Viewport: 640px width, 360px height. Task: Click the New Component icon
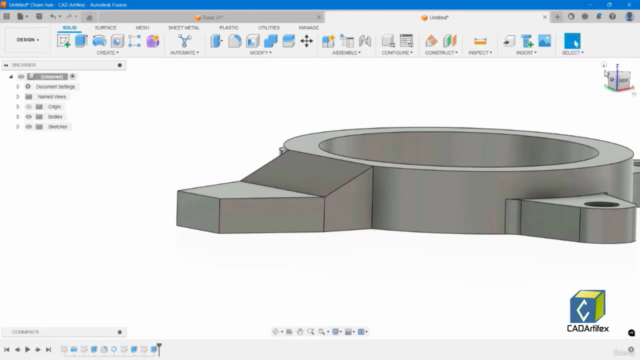click(x=328, y=41)
